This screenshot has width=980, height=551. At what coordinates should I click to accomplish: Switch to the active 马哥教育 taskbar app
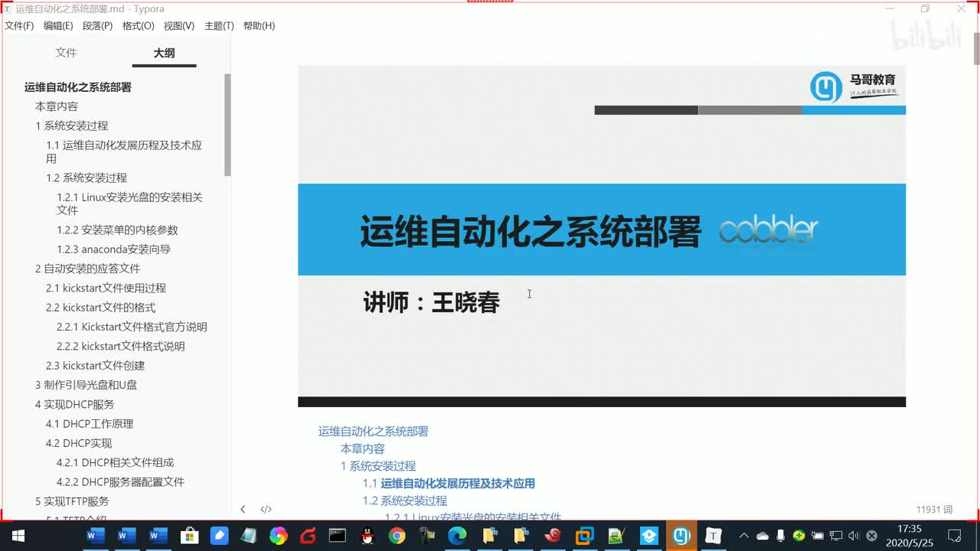[681, 536]
